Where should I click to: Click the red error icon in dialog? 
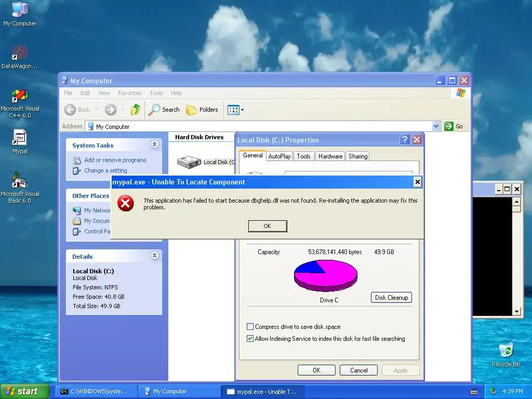(x=126, y=203)
